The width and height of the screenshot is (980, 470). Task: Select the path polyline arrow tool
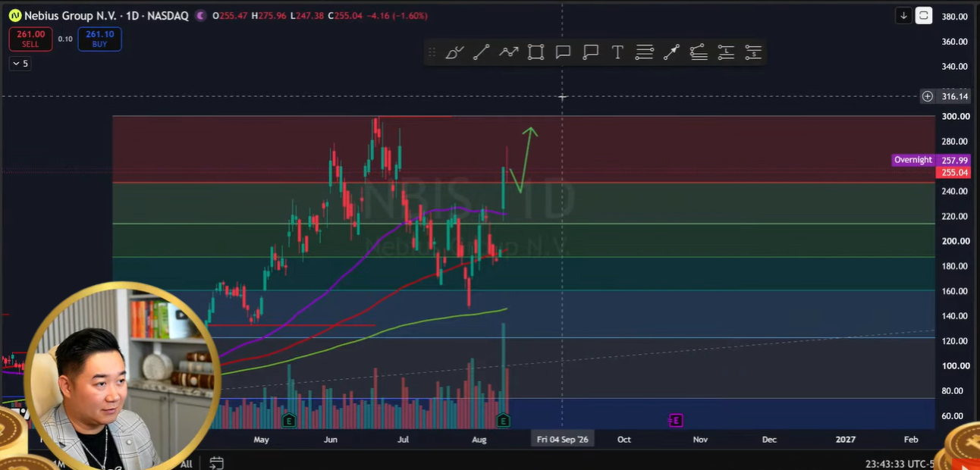pyautogui.click(x=508, y=52)
